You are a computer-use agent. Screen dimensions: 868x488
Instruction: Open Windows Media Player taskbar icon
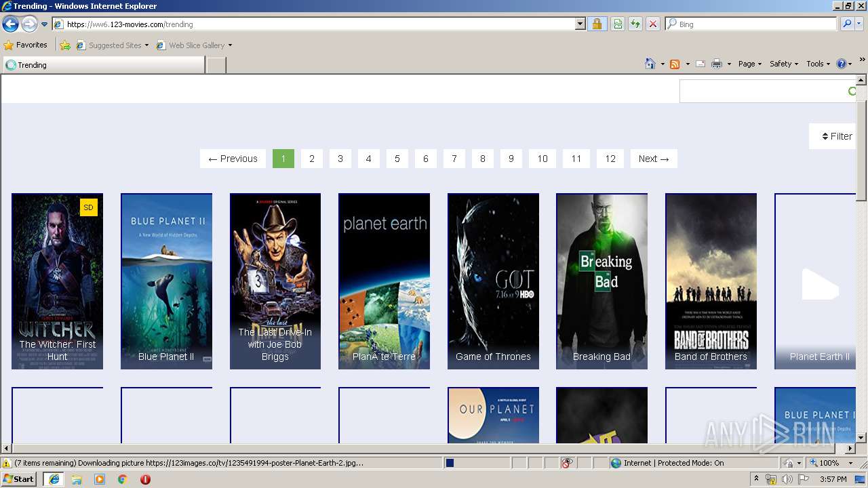click(x=100, y=479)
